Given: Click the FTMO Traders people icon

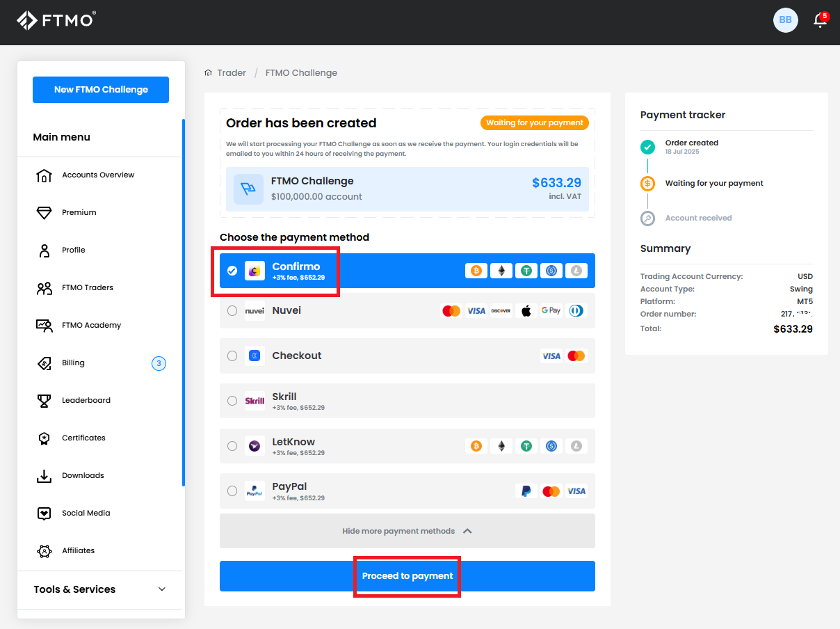Looking at the screenshot, I should [x=44, y=288].
